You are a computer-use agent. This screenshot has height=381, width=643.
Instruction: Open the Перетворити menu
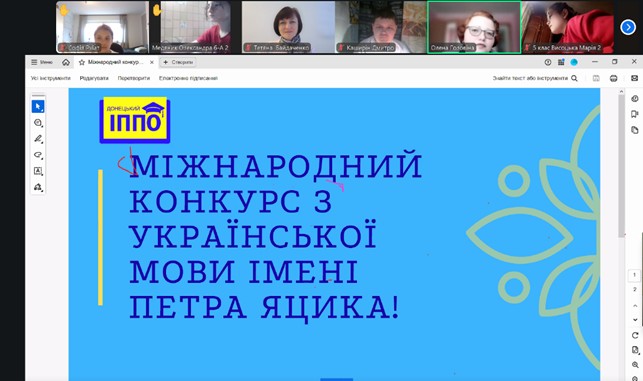[x=134, y=78]
